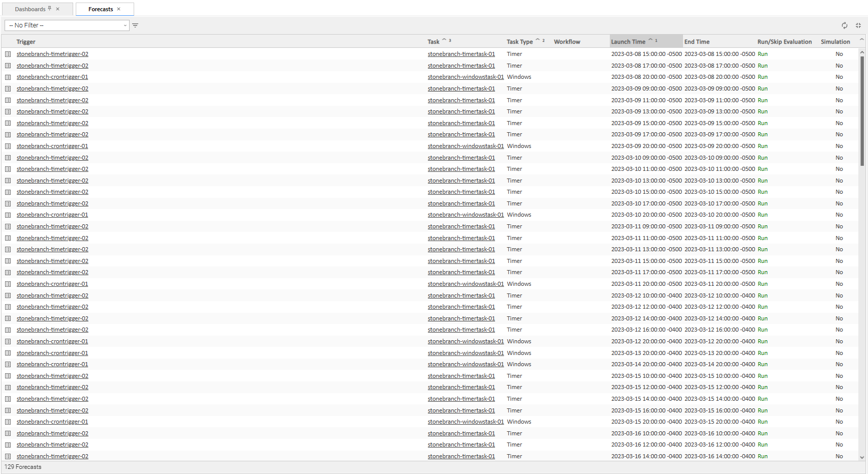Expand the column chooser arrow after Simulation
This screenshot has height=474, width=868.
(861, 40)
